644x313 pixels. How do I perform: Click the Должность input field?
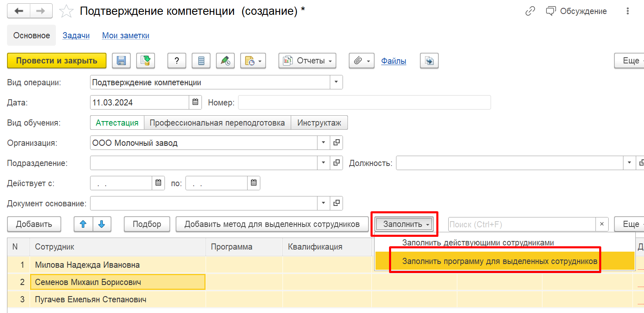tap(510, 163)
